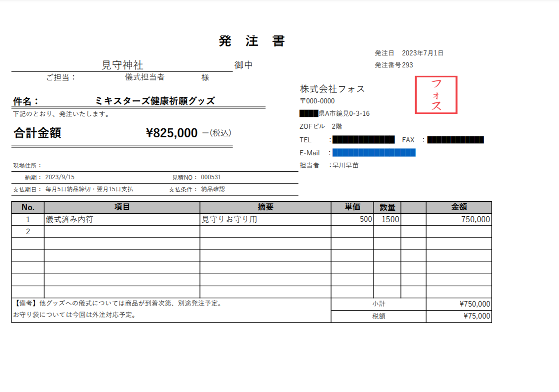Click the delivery date 2023/9/15
The height and width of the screenshot is (392, 559).
[x=59, y=177]
